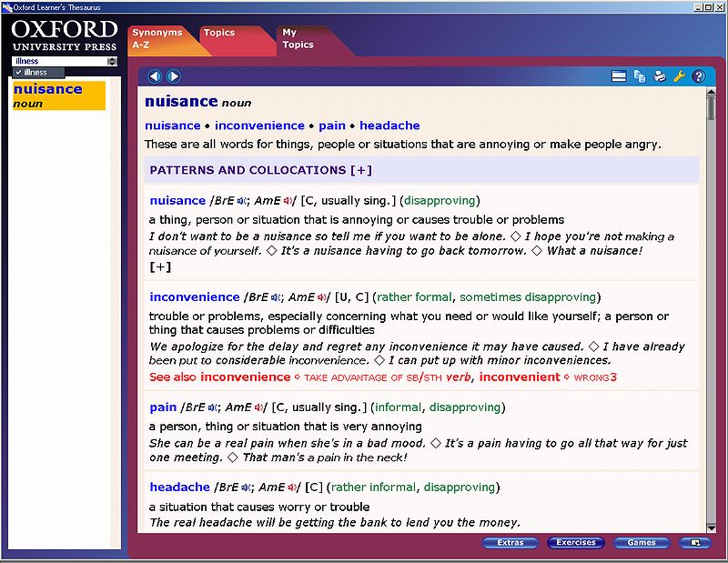Expand more examples under nuisance entry
This screenshot has height=563, width=728.
point(160,267)
